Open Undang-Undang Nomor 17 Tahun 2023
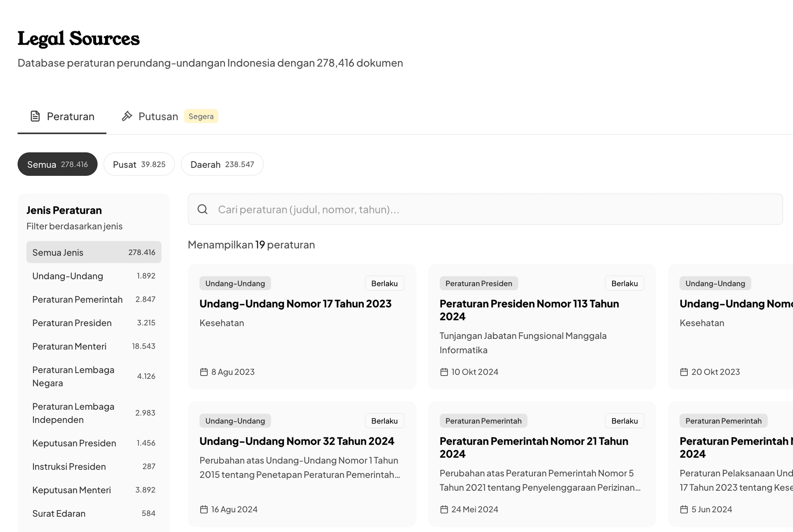 [295, 304]
